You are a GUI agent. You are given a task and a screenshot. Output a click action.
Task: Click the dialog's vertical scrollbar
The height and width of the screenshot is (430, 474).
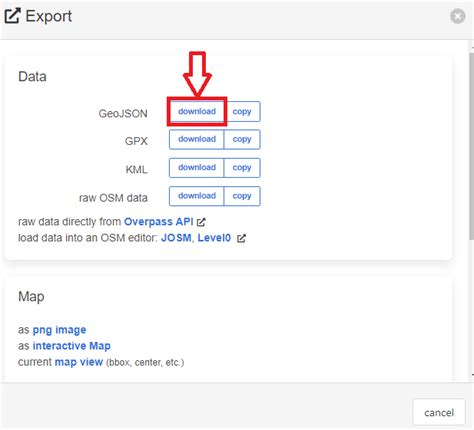coord(471,145)
